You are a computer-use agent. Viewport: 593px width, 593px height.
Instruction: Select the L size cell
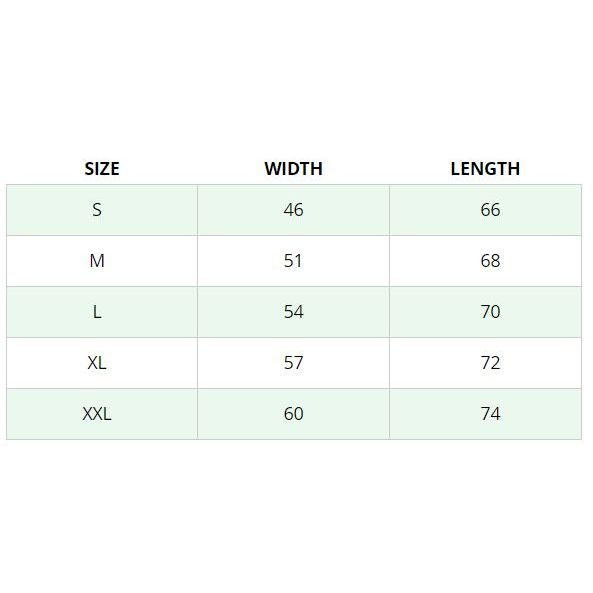[x=102, y=312]
